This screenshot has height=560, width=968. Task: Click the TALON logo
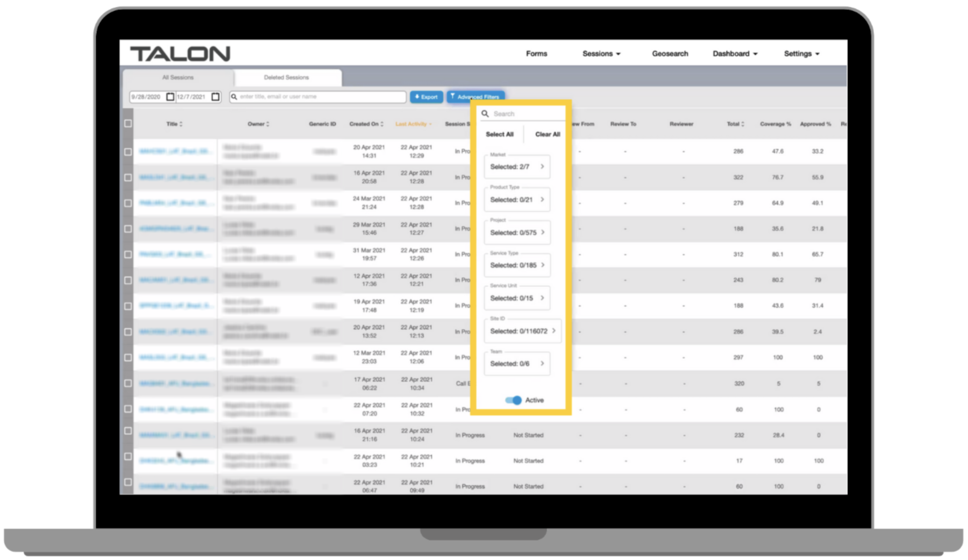[180, 54]
